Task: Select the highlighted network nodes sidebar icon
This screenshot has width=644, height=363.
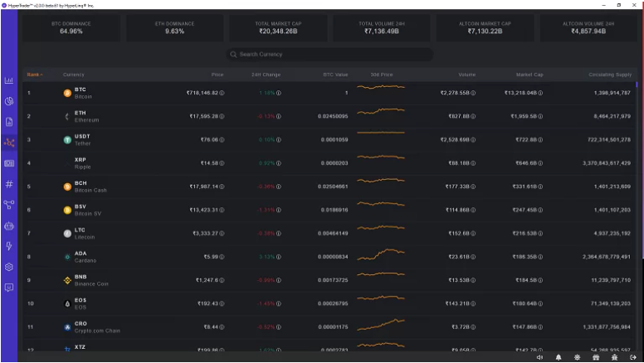Action: pyautogui.click(x=9, y=143)
